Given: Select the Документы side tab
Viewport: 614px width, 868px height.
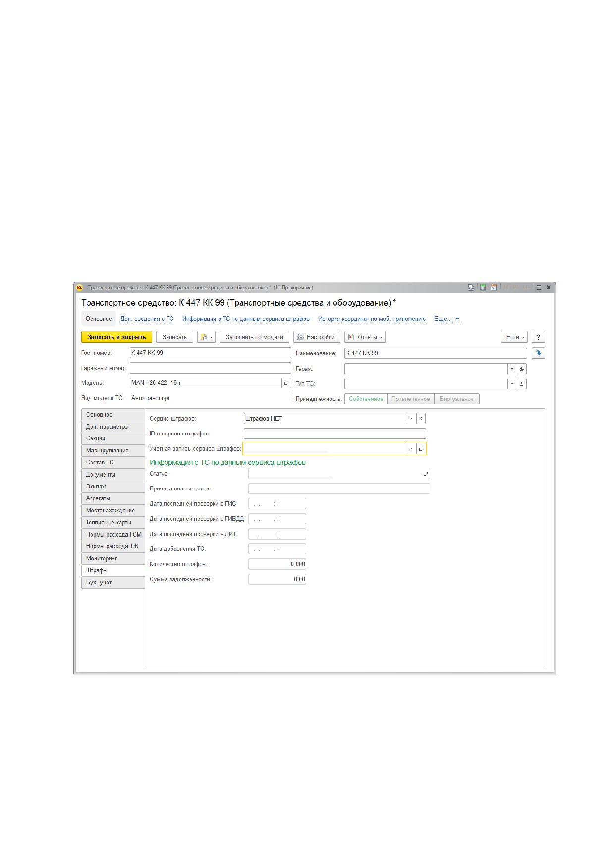Looking at the screenshot, I should (112, 475).
